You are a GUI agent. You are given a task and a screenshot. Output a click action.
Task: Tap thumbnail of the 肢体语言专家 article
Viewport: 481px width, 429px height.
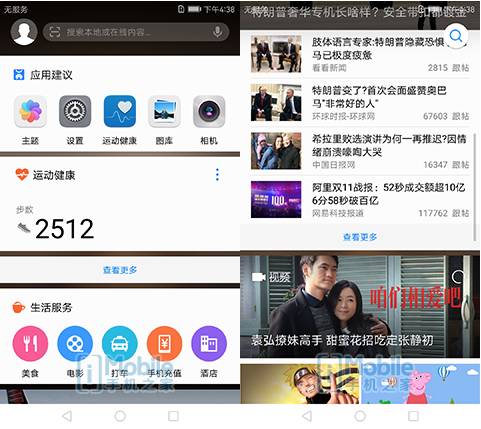276,54
